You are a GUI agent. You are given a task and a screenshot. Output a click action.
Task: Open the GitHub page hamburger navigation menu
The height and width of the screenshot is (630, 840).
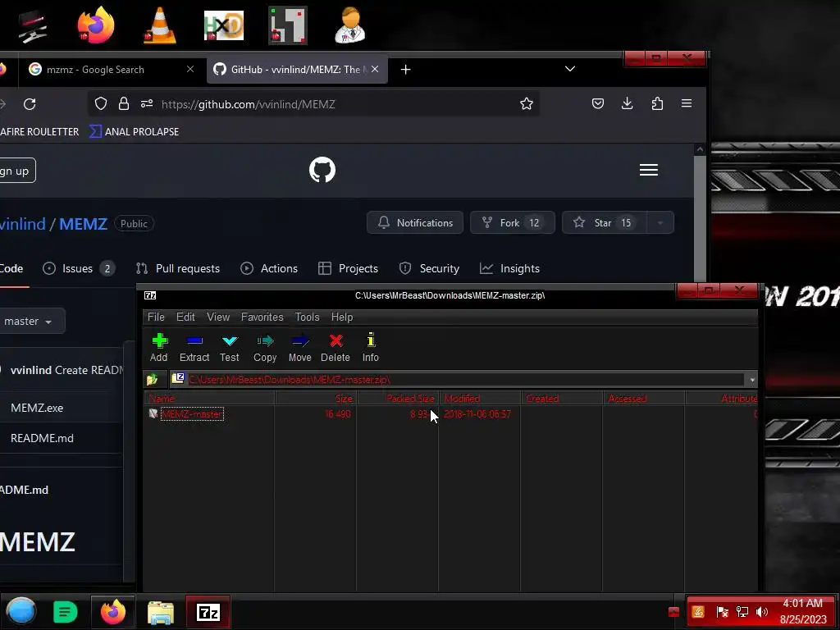pyautogui.click(x=649, y=170)
